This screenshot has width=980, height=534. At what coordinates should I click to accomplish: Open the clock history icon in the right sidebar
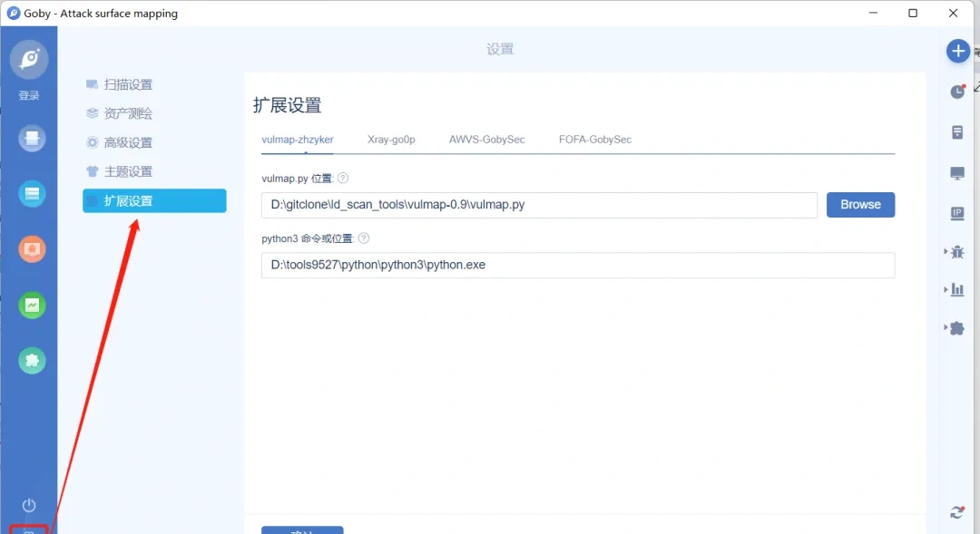click(x=957, y=92)
